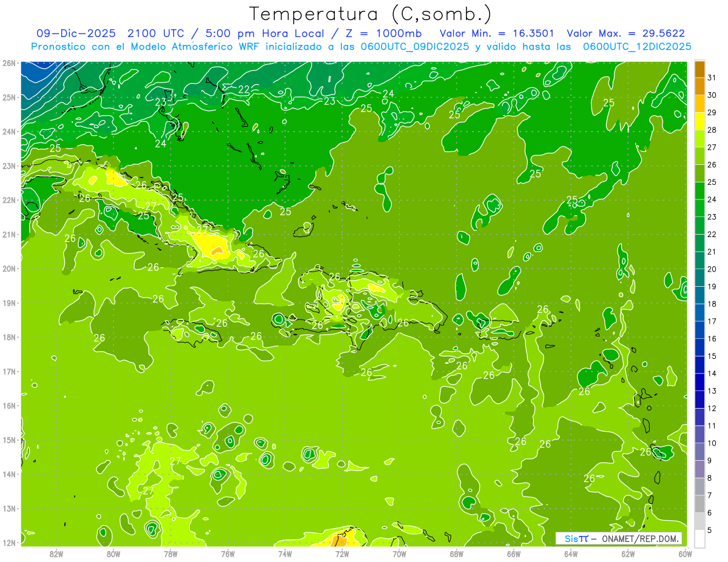This screenshot has height=562, width=728.
Task: Click the "60W" longitude axis label
Action: (x=686, y=554)
